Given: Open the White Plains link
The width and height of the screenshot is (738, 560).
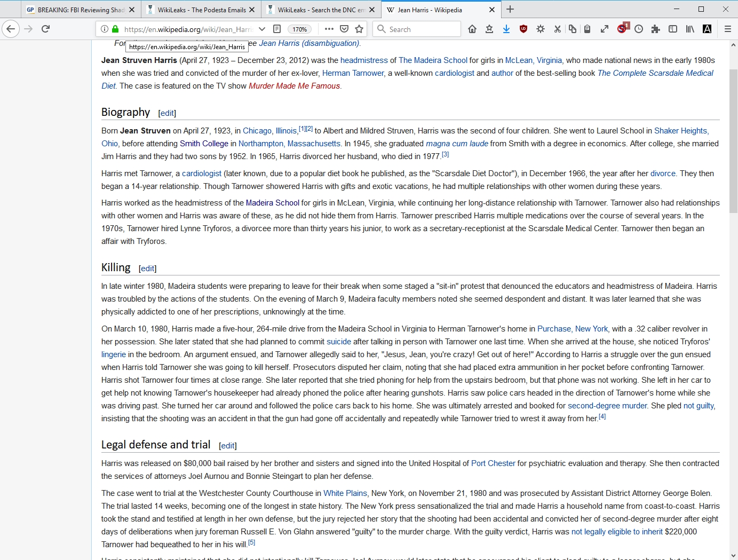Looking at the screenshot, I should point(345,493).
